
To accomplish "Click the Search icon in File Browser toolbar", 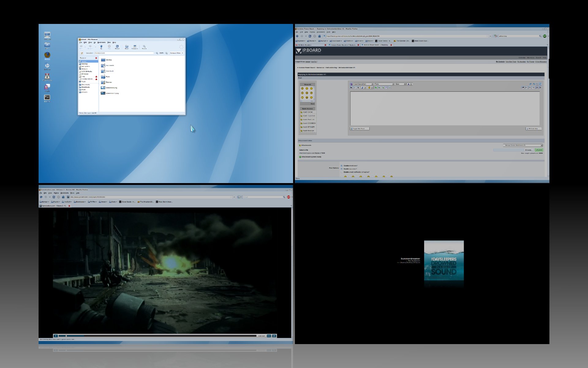I will (144, 47).
